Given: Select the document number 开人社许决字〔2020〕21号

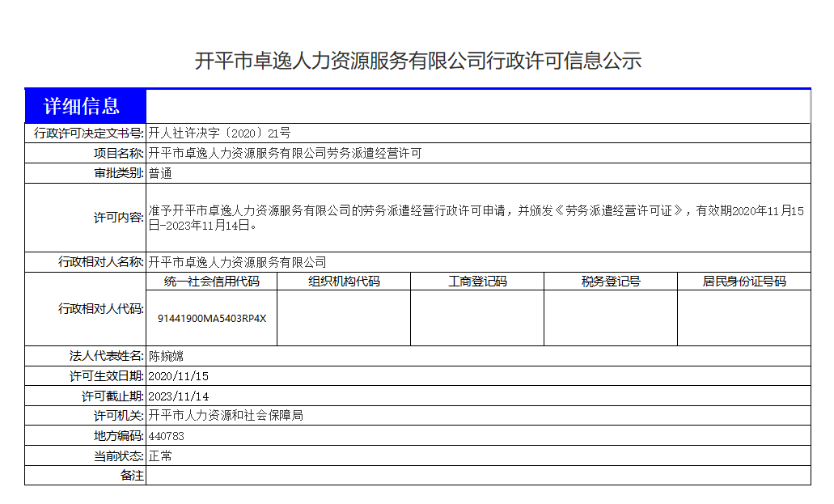Looking at the screenshot, I should [x=219, y=133].
